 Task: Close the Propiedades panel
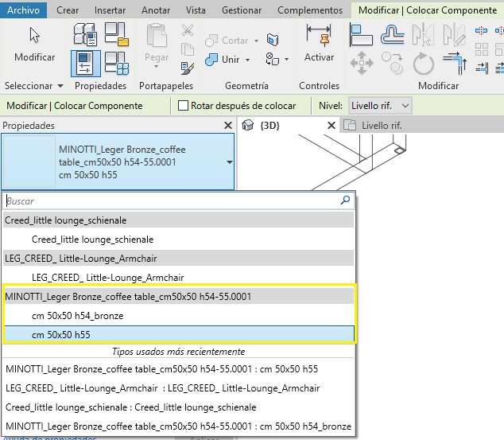228,126
